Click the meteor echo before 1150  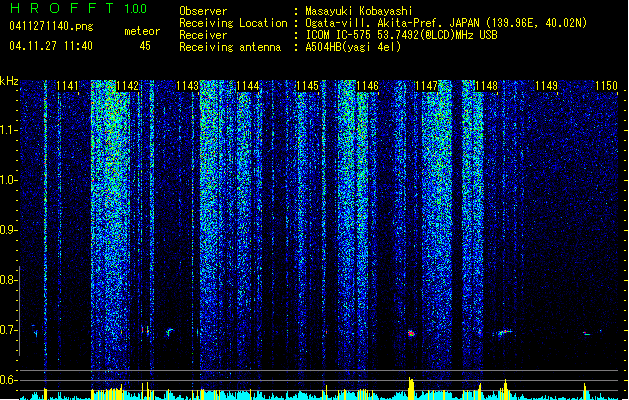(587, 333)
